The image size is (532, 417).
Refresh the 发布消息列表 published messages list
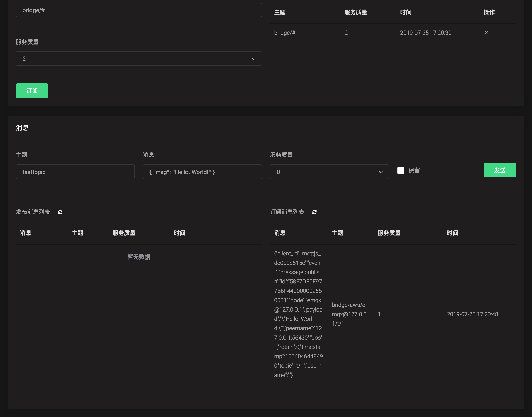click(60, 212)
